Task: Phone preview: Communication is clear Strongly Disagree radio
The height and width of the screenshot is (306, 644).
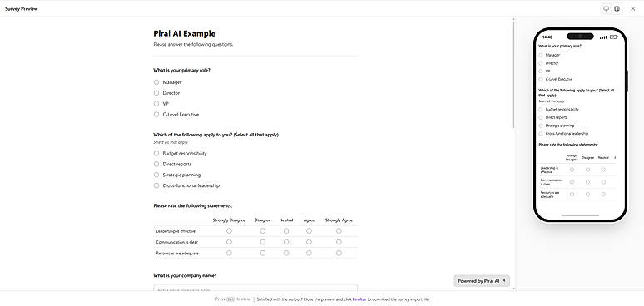Action: pyautogui.click(x=572, y=182)
